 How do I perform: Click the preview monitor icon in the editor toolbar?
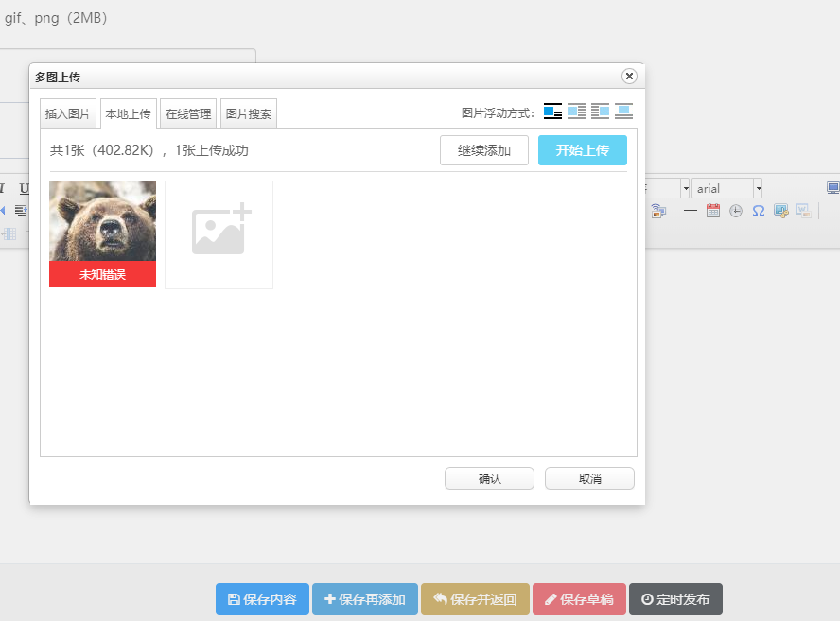832,188
